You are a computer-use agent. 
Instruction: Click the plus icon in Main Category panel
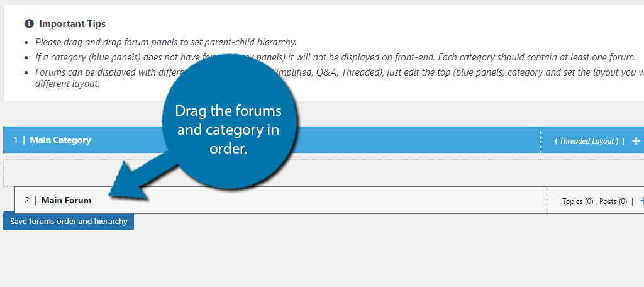point(636,140)
